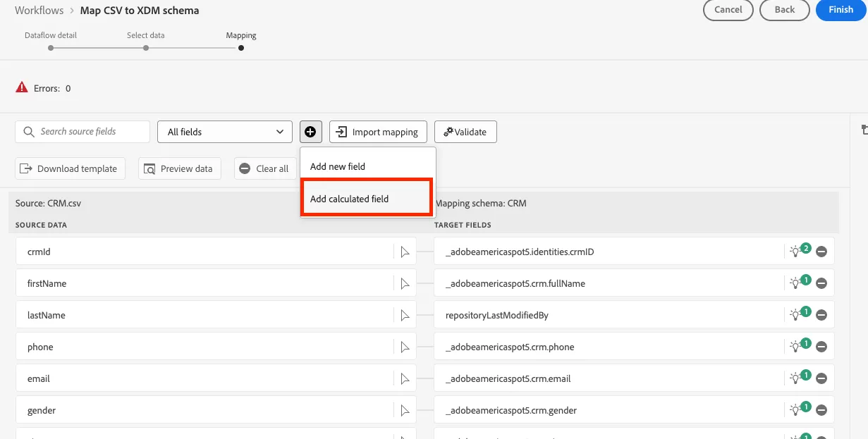Click the _adobeamericaspot5.crm.gender target field
Viewport: 868px width, 439px height.
(634, 410)
